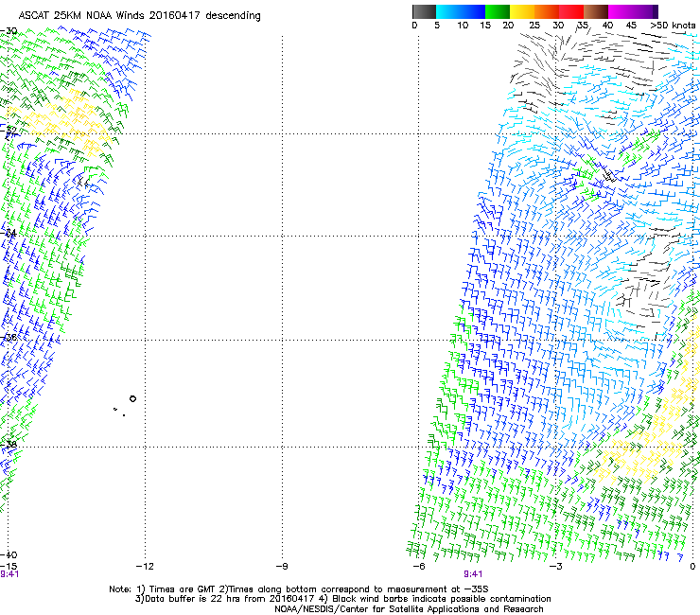700x615 pixels.
Task: Click the 'ASCAT 25KM NOAA Winds 20160417 descending' title
Action: [139, 16]
